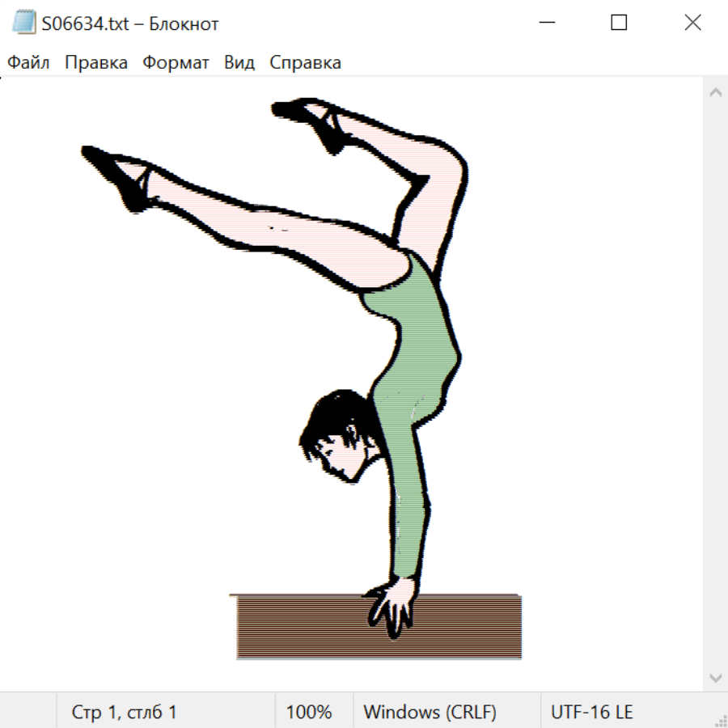The width and height of the screenshot is (728, 728).
Task: Click the 100% zoom level in status bar
Action: pyautogui.click(x=309, y=712)
